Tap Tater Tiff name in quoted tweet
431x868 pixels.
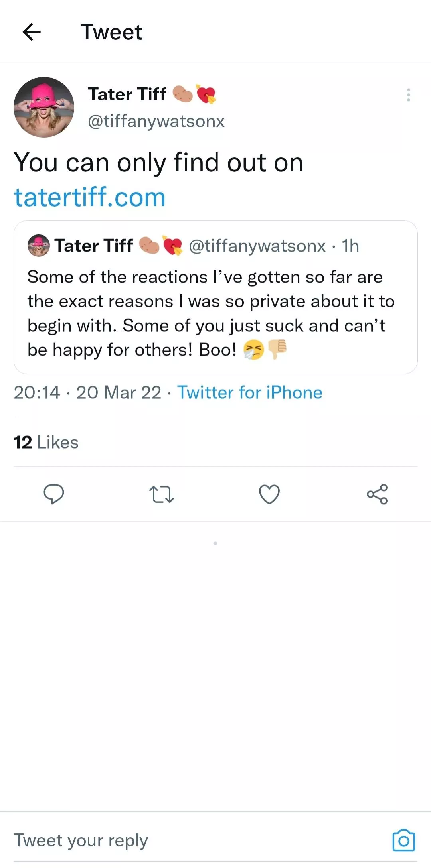tap(94, 246)
